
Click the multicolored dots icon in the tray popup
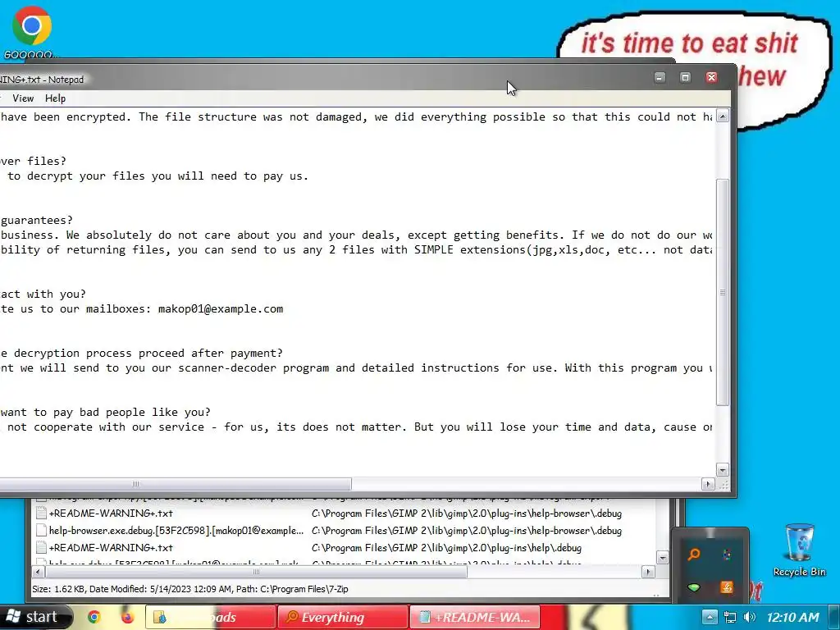[x=727, y=555]
